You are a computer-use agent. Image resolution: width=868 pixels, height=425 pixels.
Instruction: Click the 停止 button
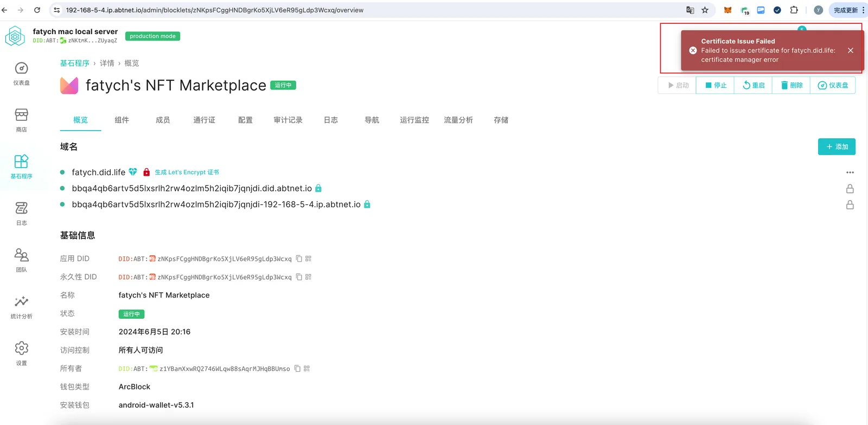pyautogui.click(x=716, y=85)
